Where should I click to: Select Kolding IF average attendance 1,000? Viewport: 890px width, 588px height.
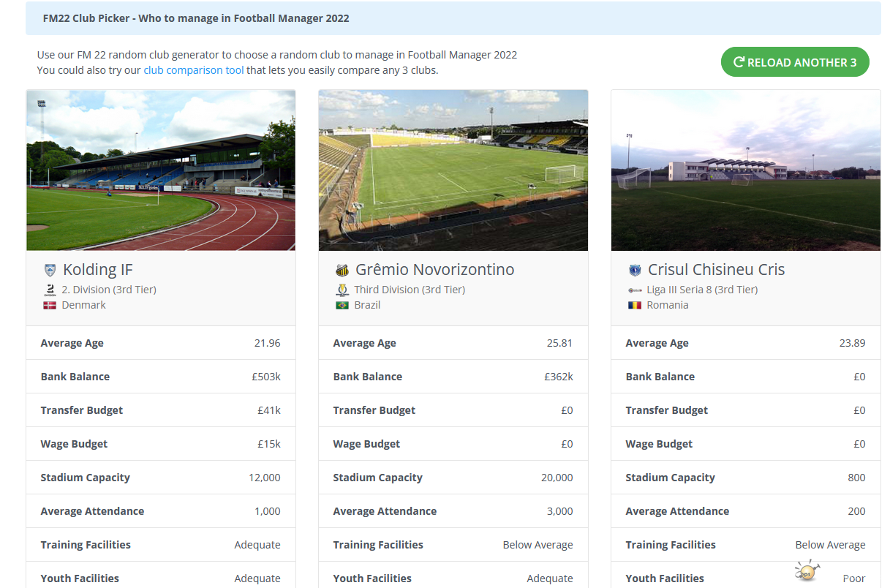[268, 511]
